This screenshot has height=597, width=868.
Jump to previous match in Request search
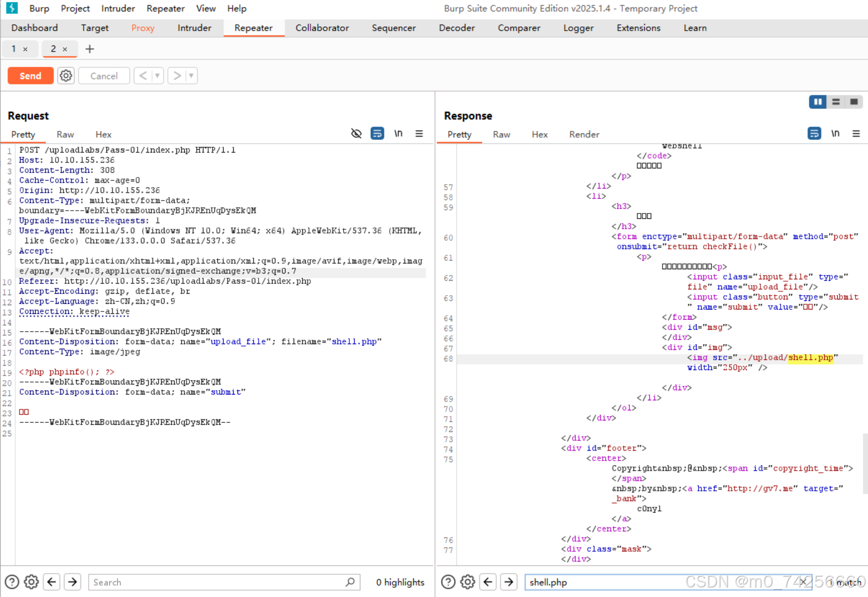click(52, 582)
